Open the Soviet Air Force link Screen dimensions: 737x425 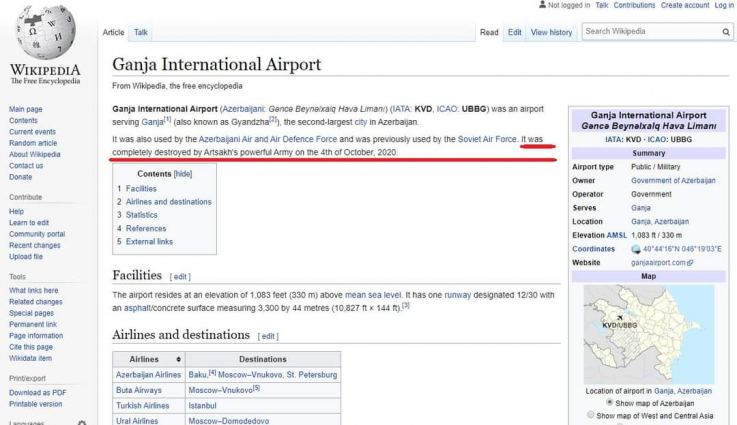point(487,139)
